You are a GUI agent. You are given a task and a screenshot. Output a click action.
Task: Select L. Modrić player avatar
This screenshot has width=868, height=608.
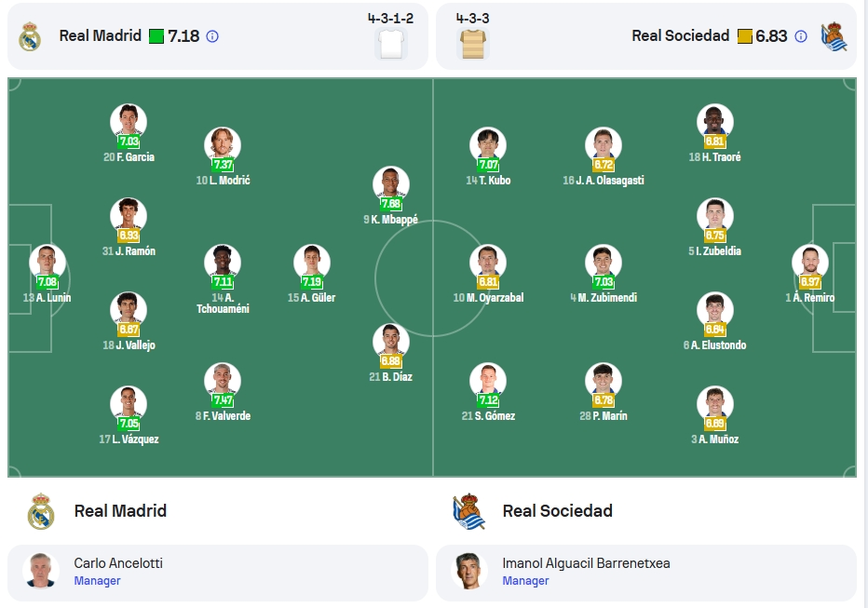(223, 145)
